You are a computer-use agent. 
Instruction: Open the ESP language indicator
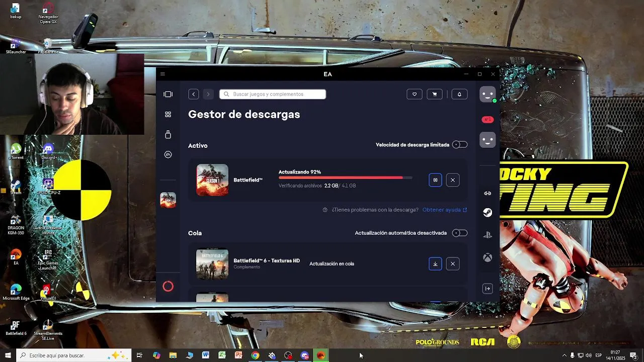click(x=599, y=355)
